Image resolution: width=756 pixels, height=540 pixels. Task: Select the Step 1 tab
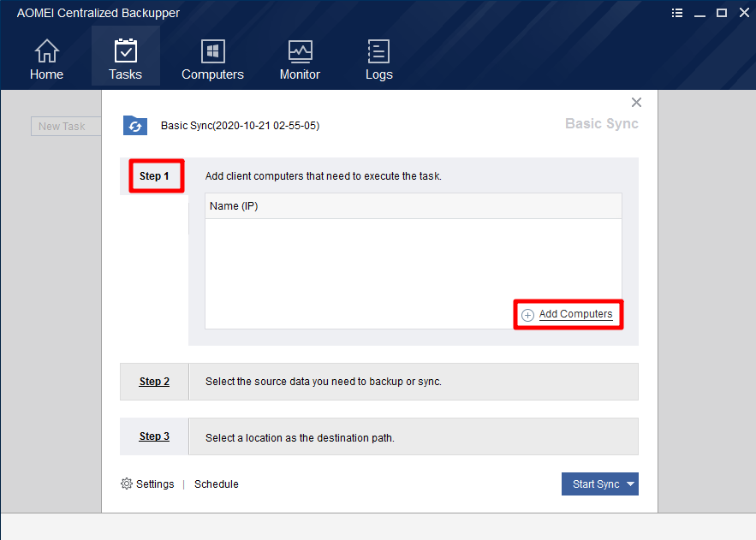tap(154, 176)
